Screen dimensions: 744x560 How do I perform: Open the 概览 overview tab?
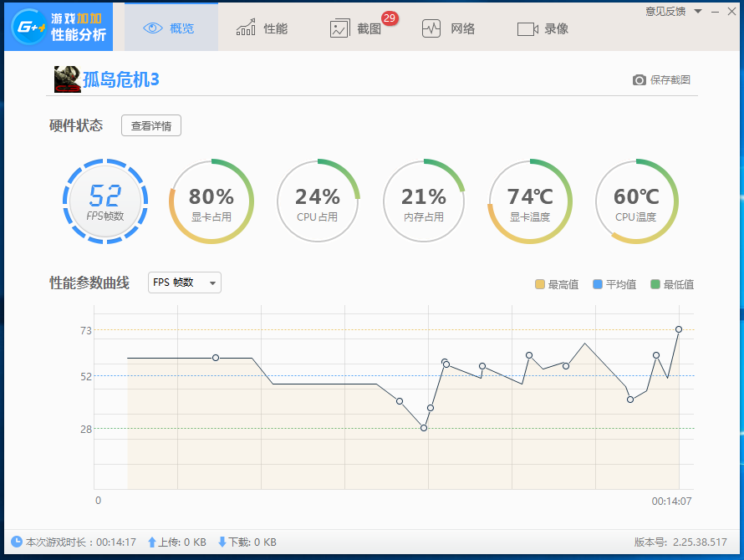[x=171, y=28]
